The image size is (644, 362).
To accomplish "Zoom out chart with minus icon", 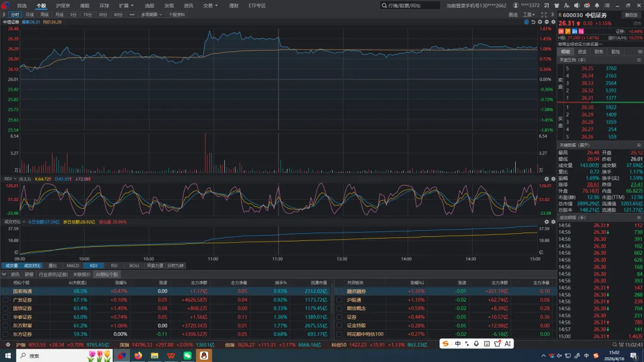I will click(x=546, y=22).
